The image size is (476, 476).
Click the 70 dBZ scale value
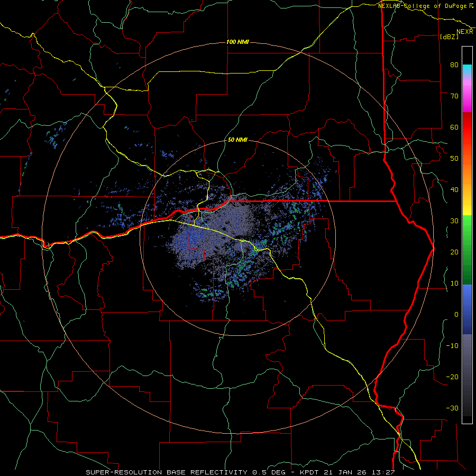pos(454,96)
